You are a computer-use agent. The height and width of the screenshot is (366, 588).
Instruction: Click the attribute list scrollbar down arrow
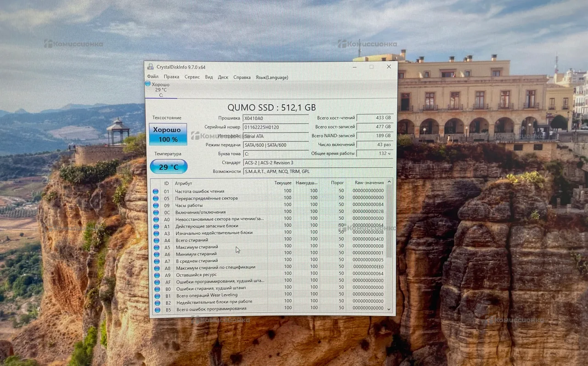390,309
